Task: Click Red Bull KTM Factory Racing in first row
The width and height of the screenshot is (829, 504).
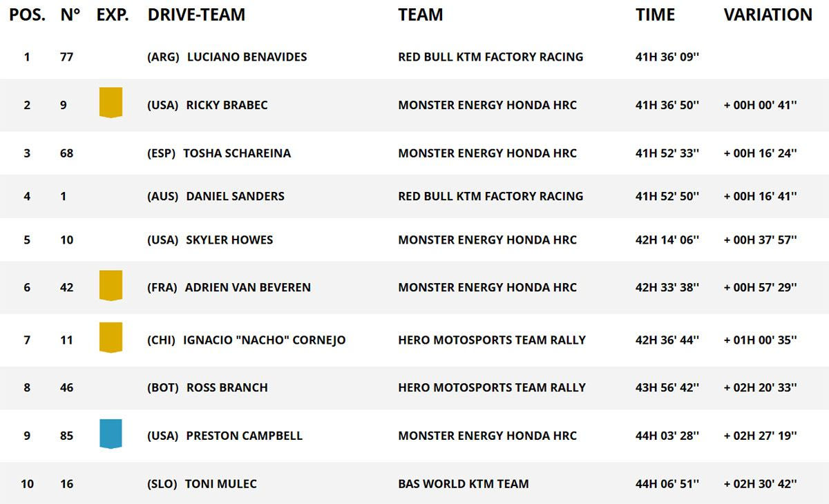Action: click(490, 57)
